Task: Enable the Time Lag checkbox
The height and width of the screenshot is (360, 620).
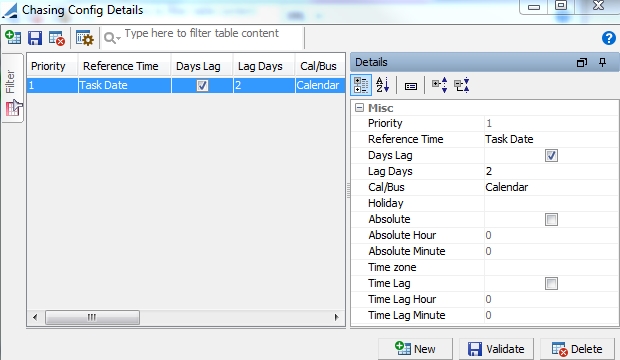Action: tap(551, 284)
